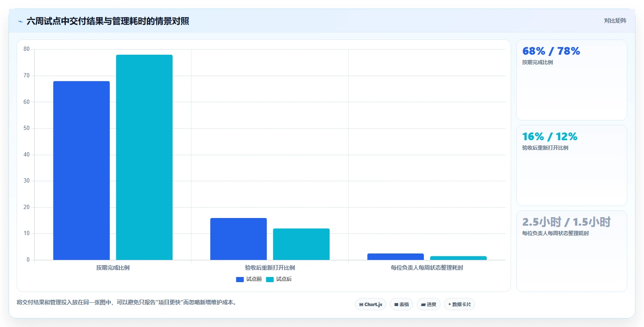This screenshot has width=644, height=327.
Task: Click the y-axis tick value 20
Action: click(26, 207)
